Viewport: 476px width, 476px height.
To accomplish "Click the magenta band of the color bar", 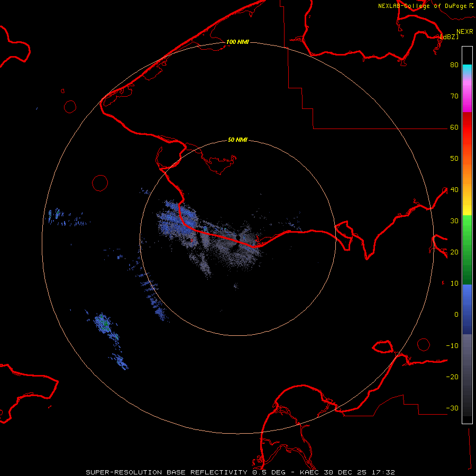I will click(x=467, y=102).
